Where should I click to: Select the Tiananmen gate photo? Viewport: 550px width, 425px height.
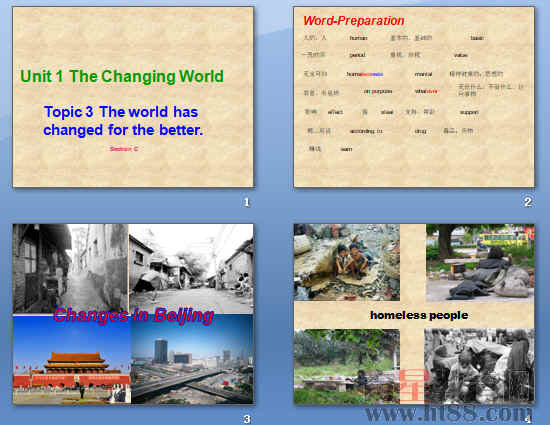tap(72, 360)
